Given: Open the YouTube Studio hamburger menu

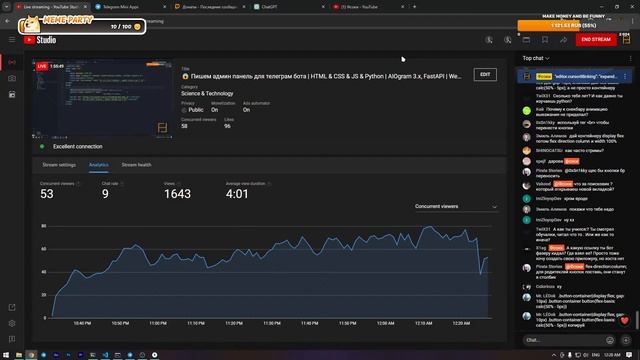Looking at the screenshot, I should click(x=12, y=40).
